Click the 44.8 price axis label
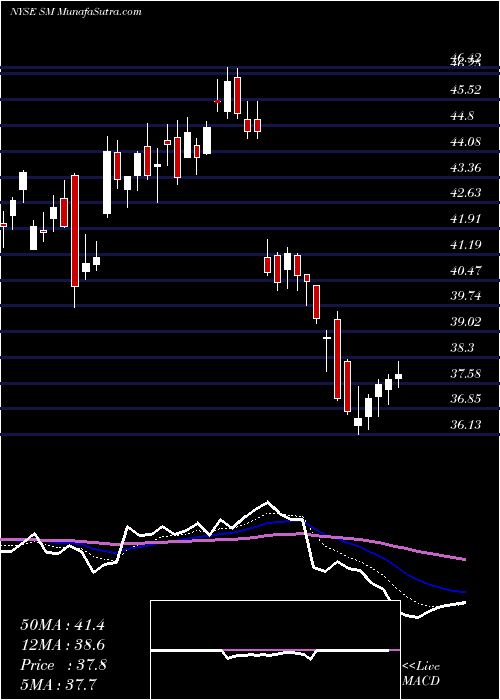The height and width of the screenshot is (700, 500). click(463, 116)
